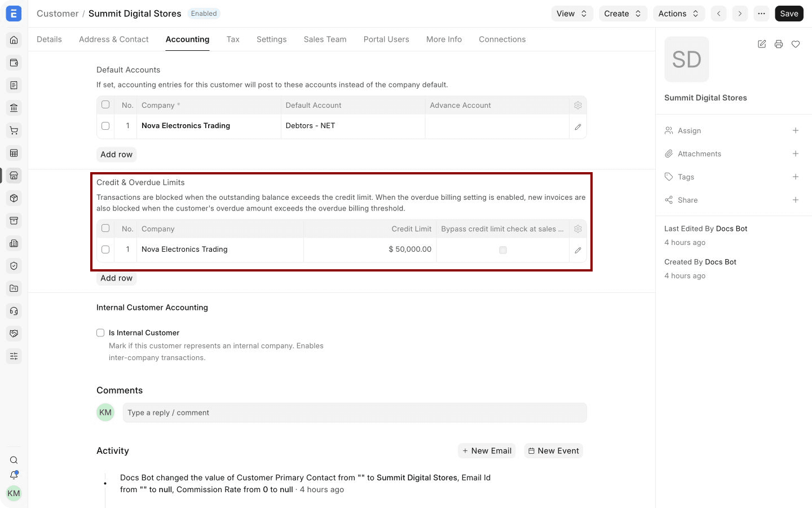Viewport: 812px width, 508px height.
Task: Open the storefront selling icon in sidebar
Action: click(x=14, y=176)
